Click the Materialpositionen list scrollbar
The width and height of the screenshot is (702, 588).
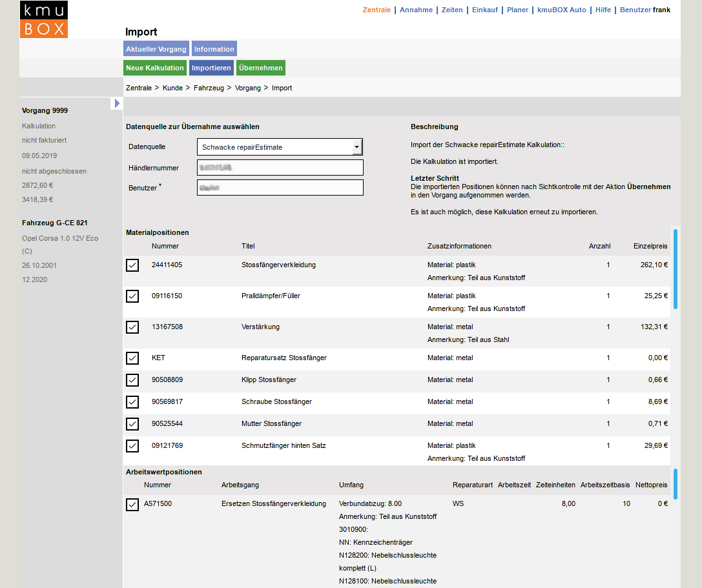point(676,269)
